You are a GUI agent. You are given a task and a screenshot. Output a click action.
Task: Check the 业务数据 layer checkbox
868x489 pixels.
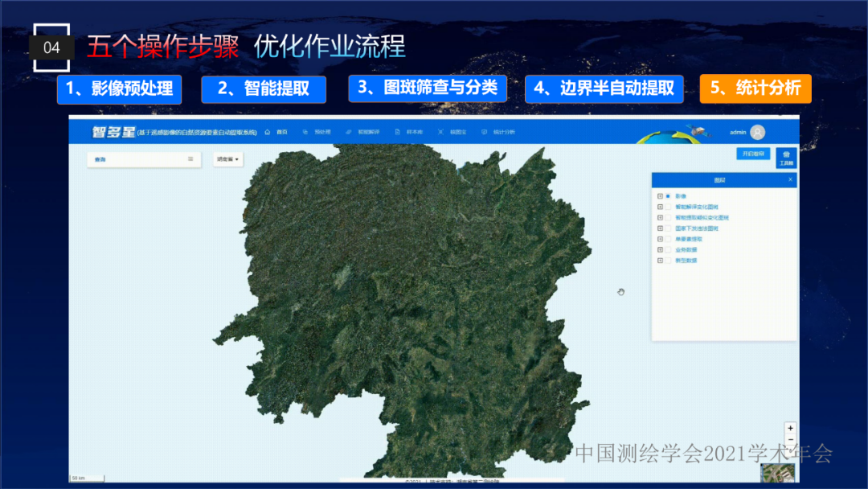668,250
